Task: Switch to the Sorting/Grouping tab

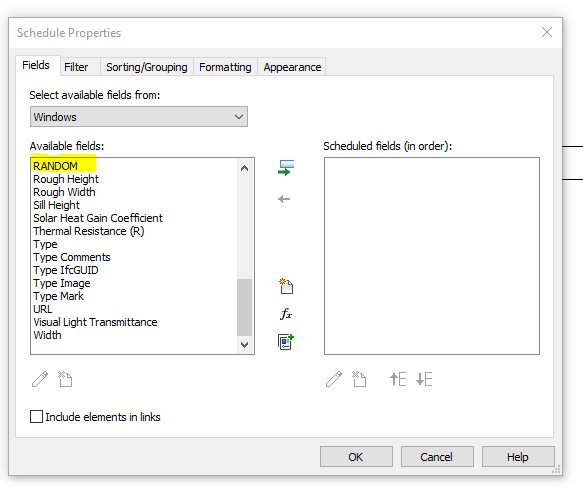Action: tap(146, 67)
